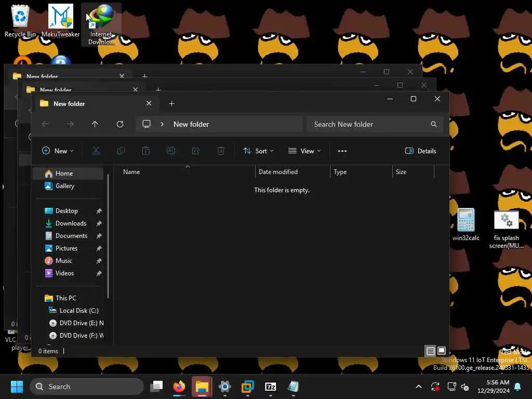This screenshot has width=532, height=399.
Task: Click the Share icon in toolbar
Action: click(x=196, y=151)
